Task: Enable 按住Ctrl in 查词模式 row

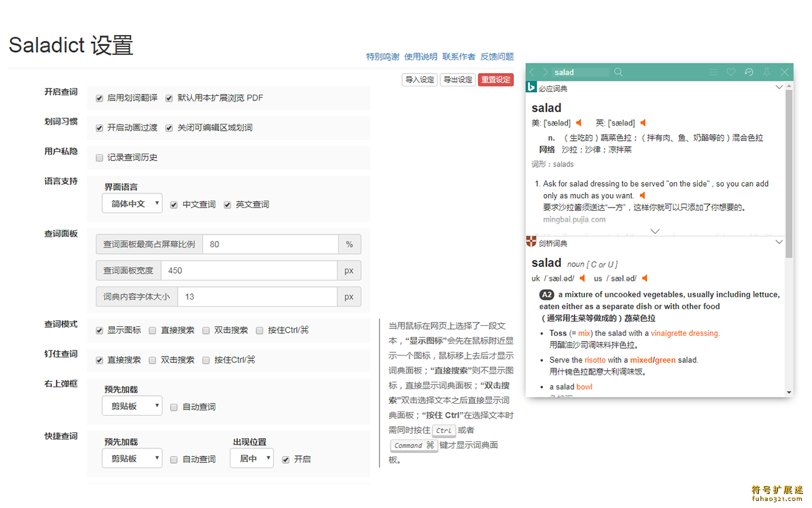Action: point(259,331)
